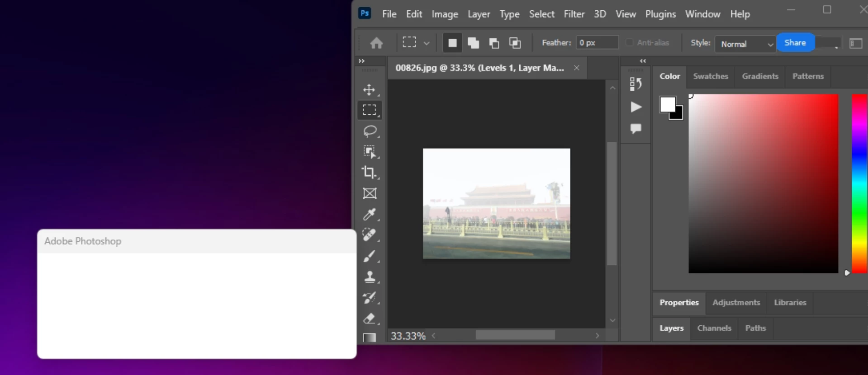The height and width of the screenshot is (375, 868).
Task: Select the Frame tool
Action: (370, 193)
